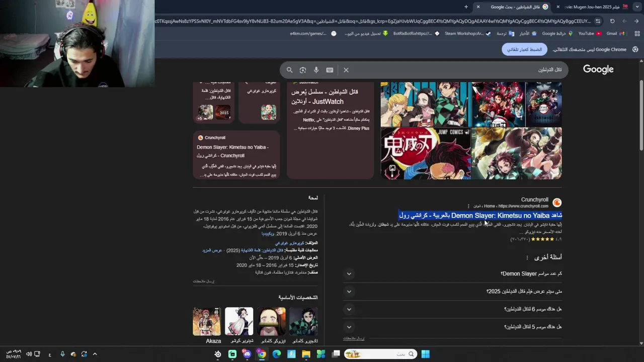Open author link كويوهارو غوتوغي
This screenshot has height=362, width=644.
(289, 243)
